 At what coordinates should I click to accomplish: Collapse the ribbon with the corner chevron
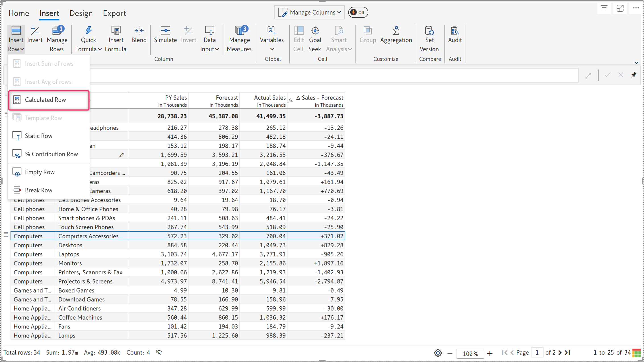coord(636,63)
